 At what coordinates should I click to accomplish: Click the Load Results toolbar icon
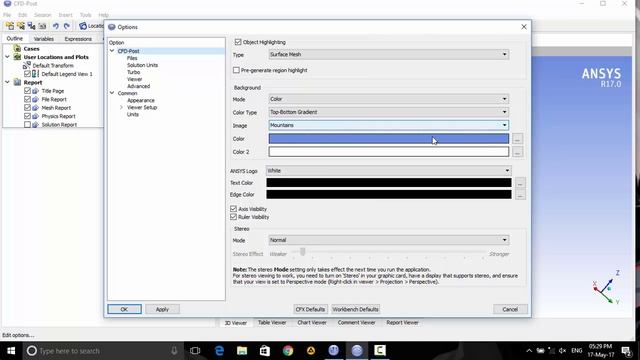point(10,26)
